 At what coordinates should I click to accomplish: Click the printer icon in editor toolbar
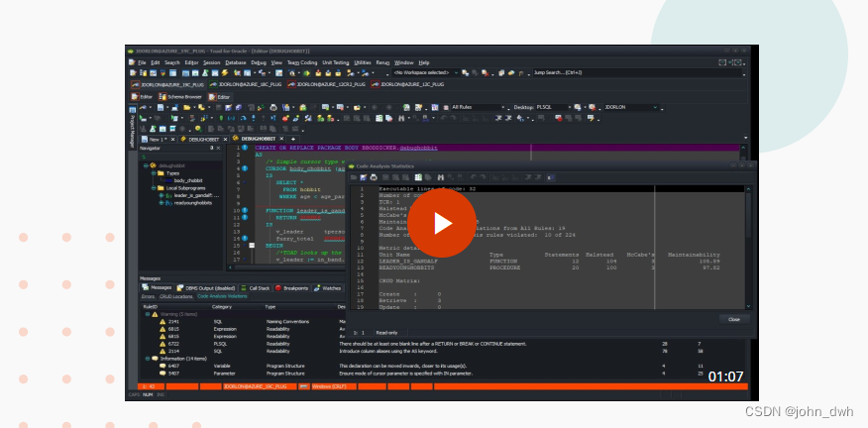pyautogui.click(x=272, y=107)
